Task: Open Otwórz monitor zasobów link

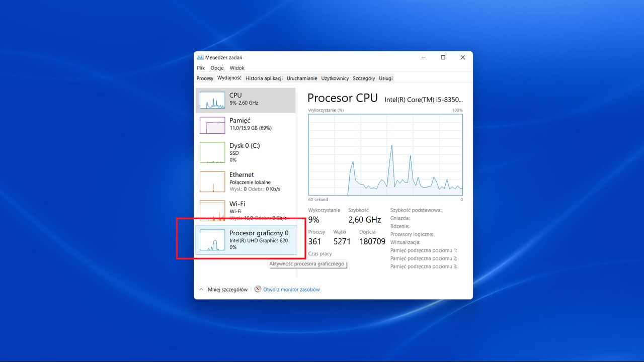Action: point(292,289)
